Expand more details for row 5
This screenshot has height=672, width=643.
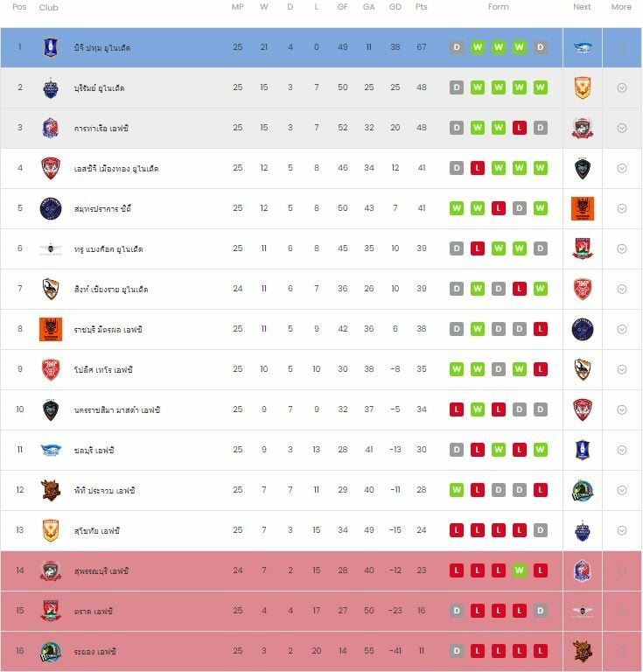(x=622, y=208)
